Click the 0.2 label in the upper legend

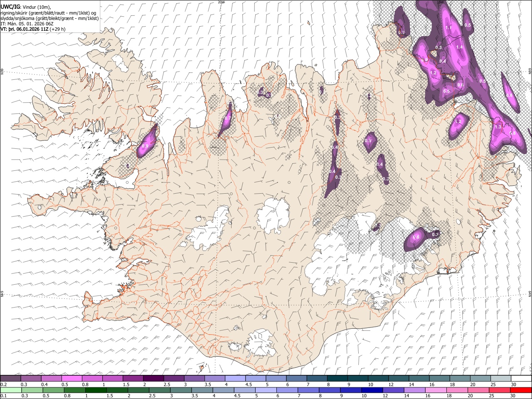pos(4,384)
